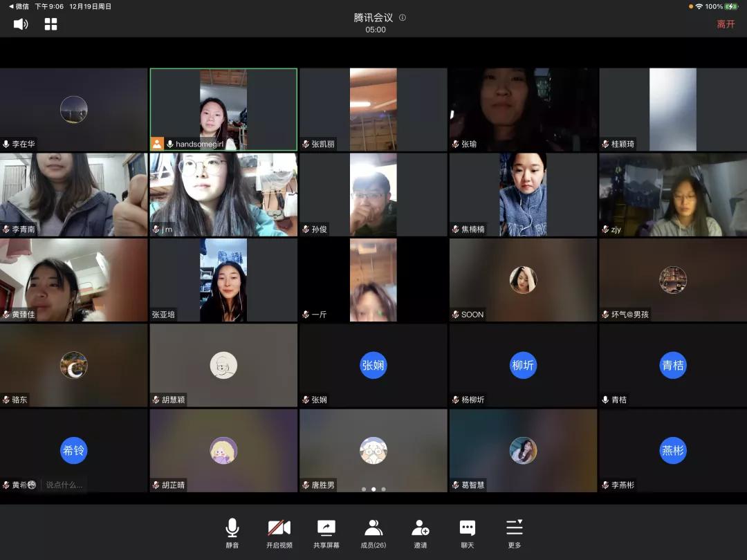Invite participants with 邀请 icon
Viewport: 747px width, 560px height.
pos(421,533)
